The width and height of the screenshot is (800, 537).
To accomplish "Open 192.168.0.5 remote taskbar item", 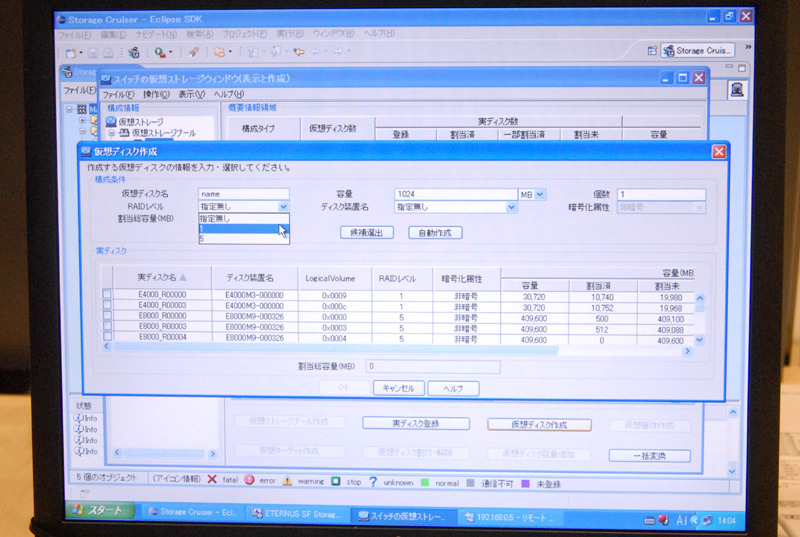I will 508,518.
